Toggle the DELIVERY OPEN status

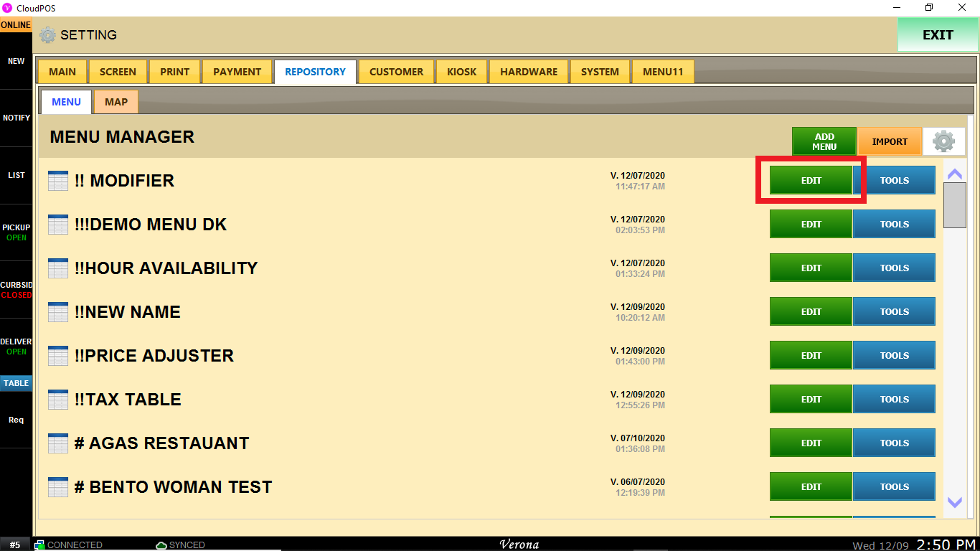pos(16,347)
